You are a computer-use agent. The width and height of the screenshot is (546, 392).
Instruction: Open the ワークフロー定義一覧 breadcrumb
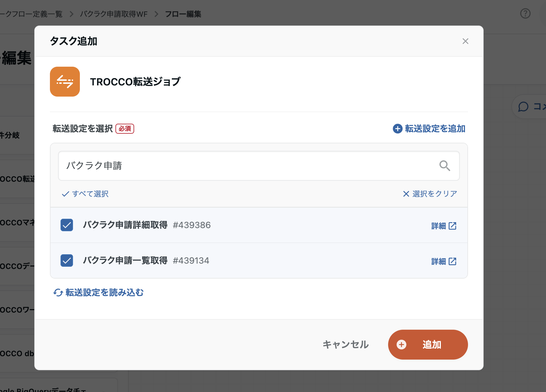point(31,14)
